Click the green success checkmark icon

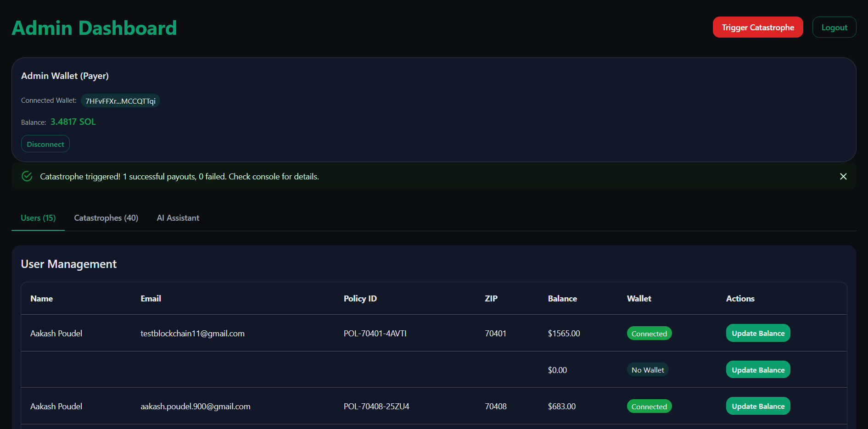(27, 176)
